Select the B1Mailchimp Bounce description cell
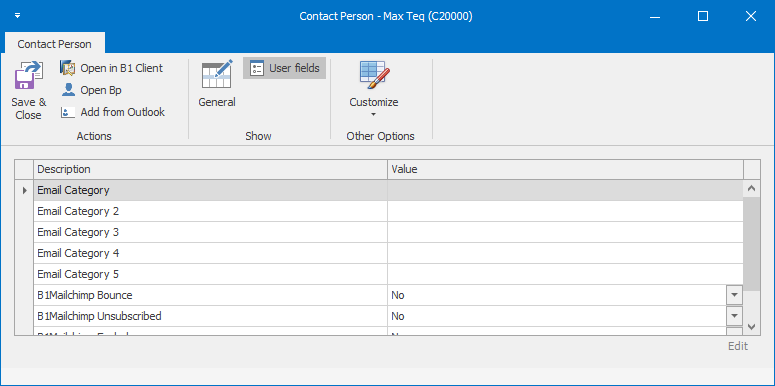775x386 pixels. [x=211, y=295]
